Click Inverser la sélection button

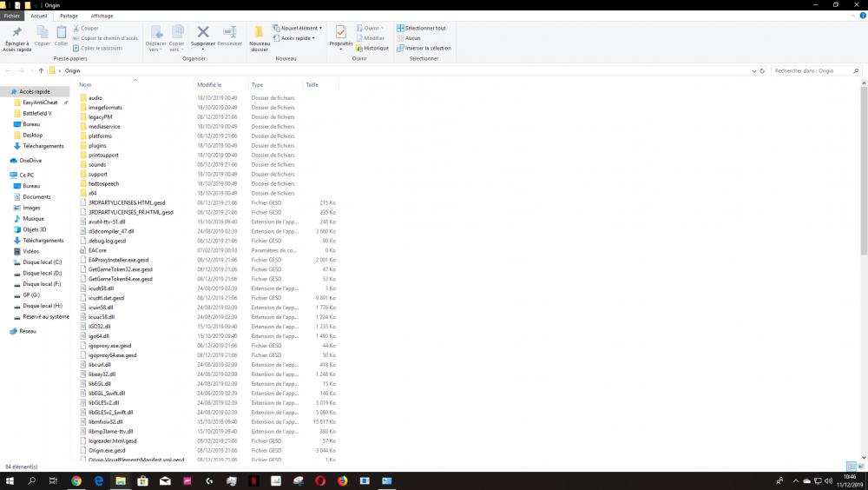coord(425,49)
